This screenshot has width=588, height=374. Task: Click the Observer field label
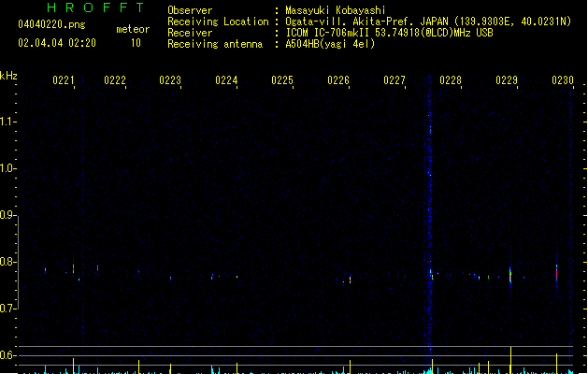point(190,10)
